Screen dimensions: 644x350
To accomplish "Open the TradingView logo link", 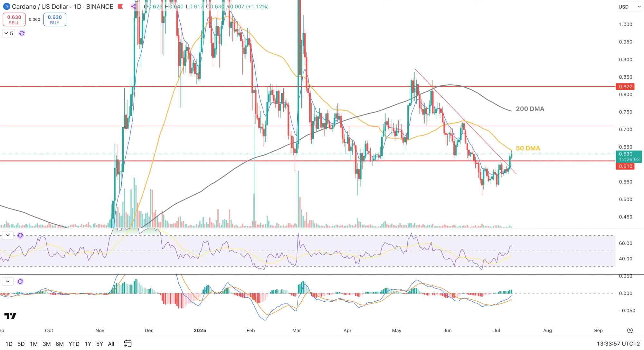I will [10, 316].
